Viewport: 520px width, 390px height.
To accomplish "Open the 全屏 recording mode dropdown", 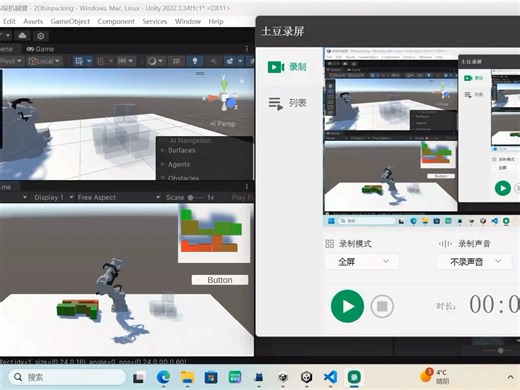I will point(362,262).
